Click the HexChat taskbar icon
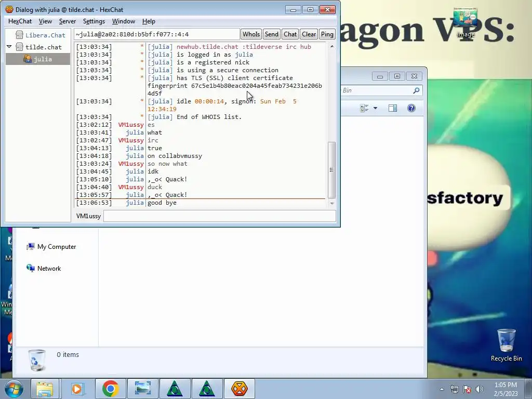Image resolution: width=532 pixels, height=399 pixels. point(239,389)
